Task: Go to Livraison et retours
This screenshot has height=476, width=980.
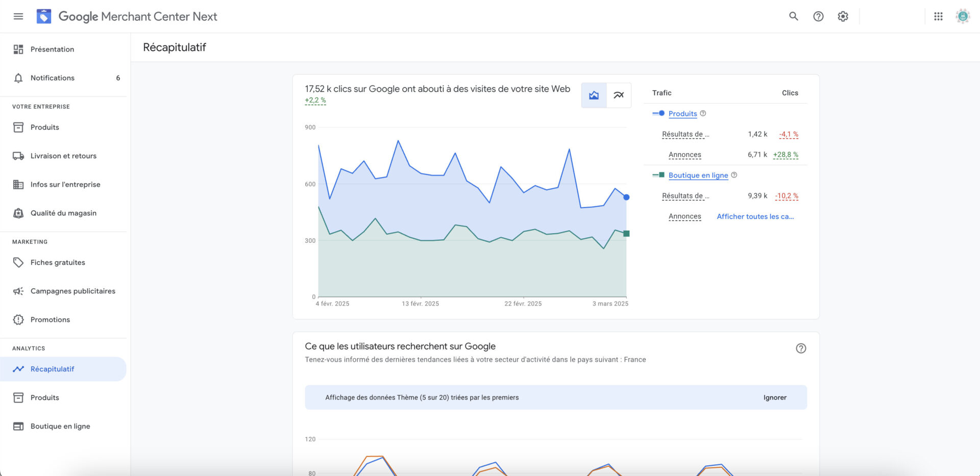Action: (x=63, y=156)
